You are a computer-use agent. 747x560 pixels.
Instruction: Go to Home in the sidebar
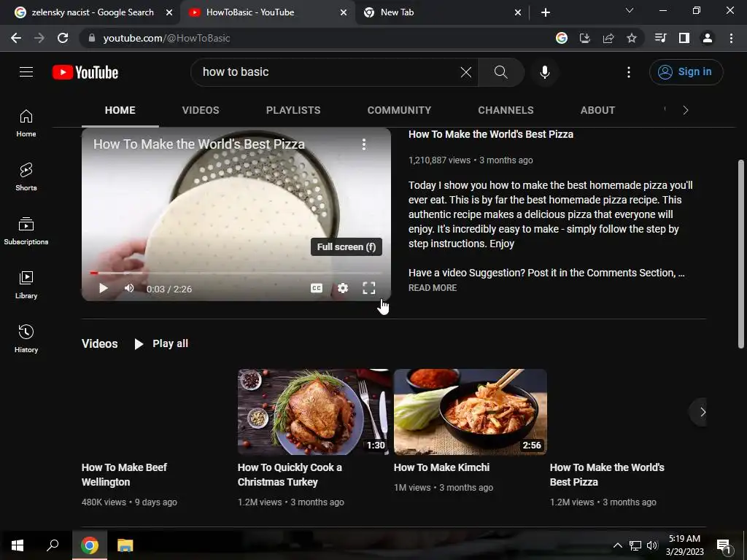26,123
